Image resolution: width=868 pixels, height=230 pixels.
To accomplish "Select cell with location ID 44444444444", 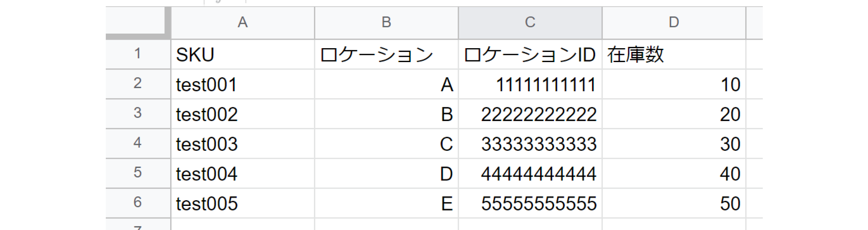I will click(x=530, y=174).
